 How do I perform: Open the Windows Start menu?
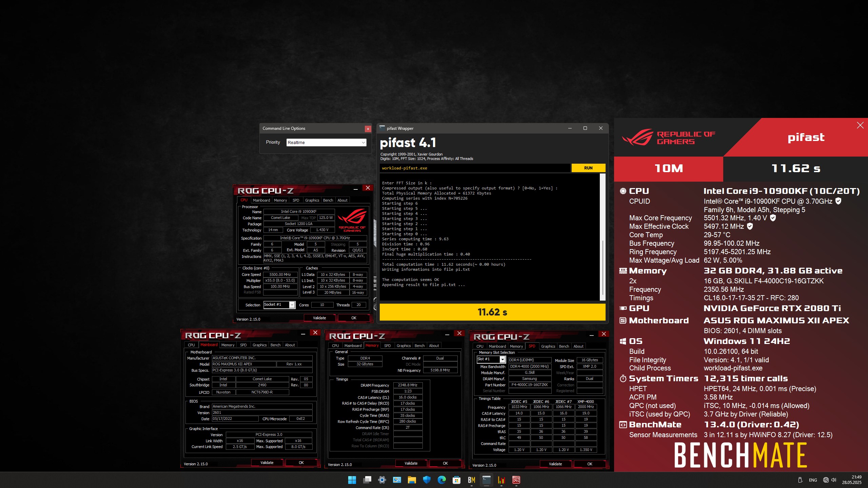click(x=352, y=480)
